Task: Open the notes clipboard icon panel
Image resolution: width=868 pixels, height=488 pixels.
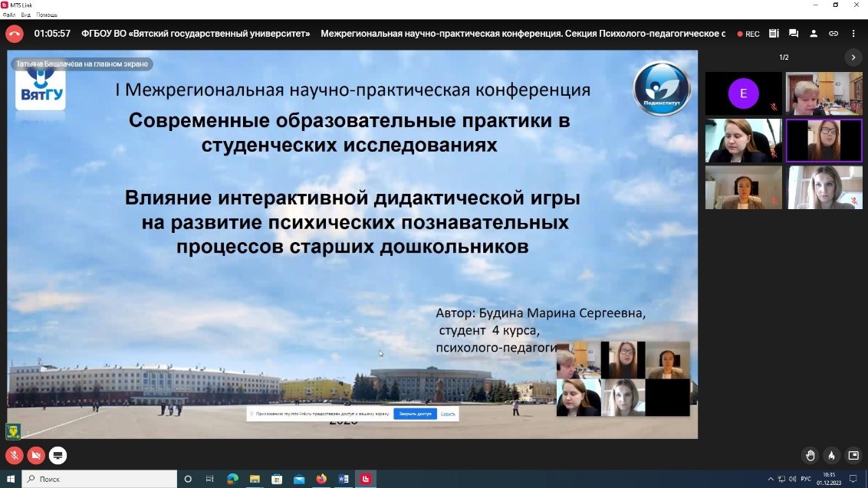Action: click(x=774, y=34)
